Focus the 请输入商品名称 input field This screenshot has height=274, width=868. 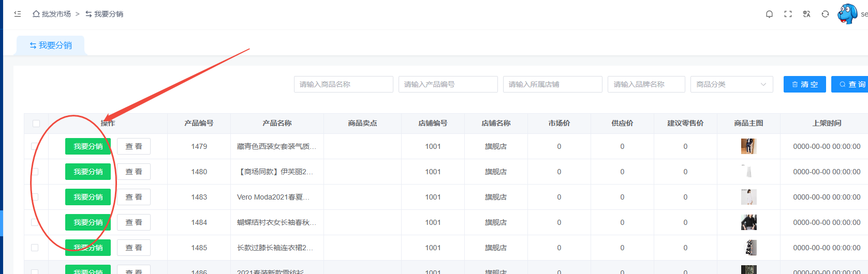[x=343, y=84]
